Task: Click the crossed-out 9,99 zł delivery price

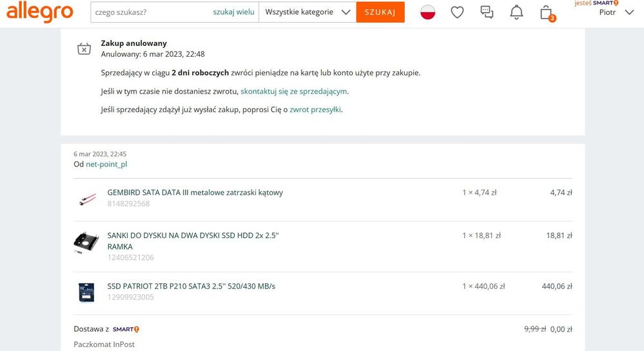Action: point(535,329)
